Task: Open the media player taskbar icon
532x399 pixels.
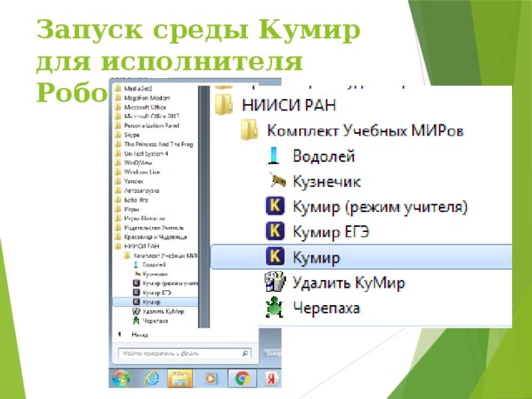Action: [x=210, y=378]
